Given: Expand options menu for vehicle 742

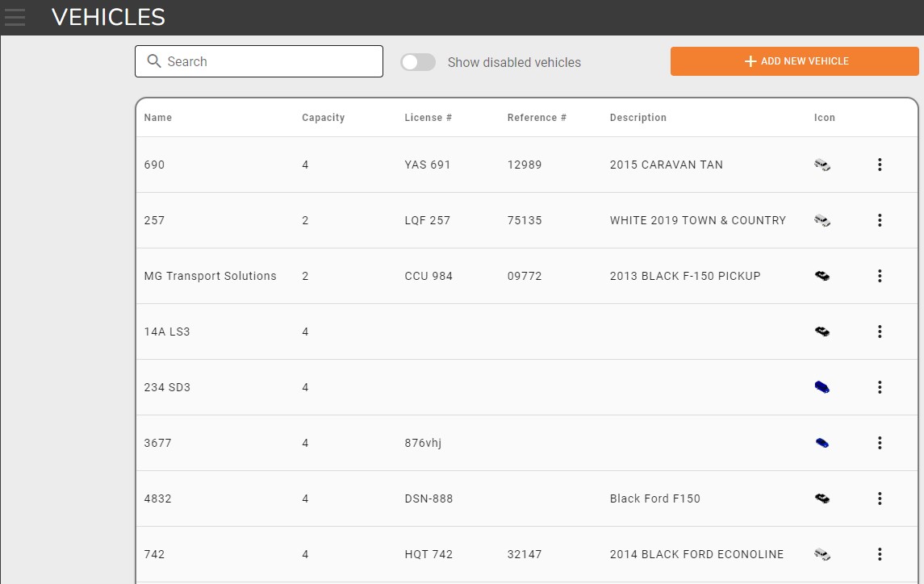Looking at the screenshot, I should [x=880, y=554].
